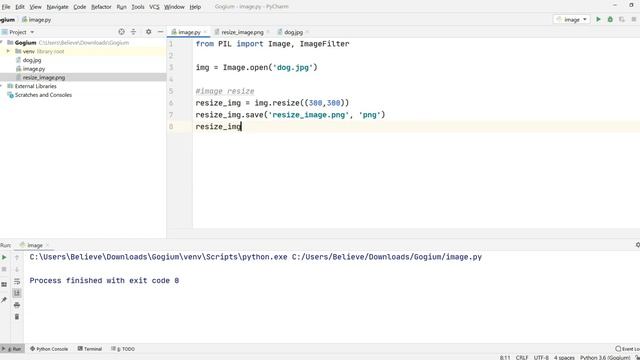Open the Run menu

(121, 7)
